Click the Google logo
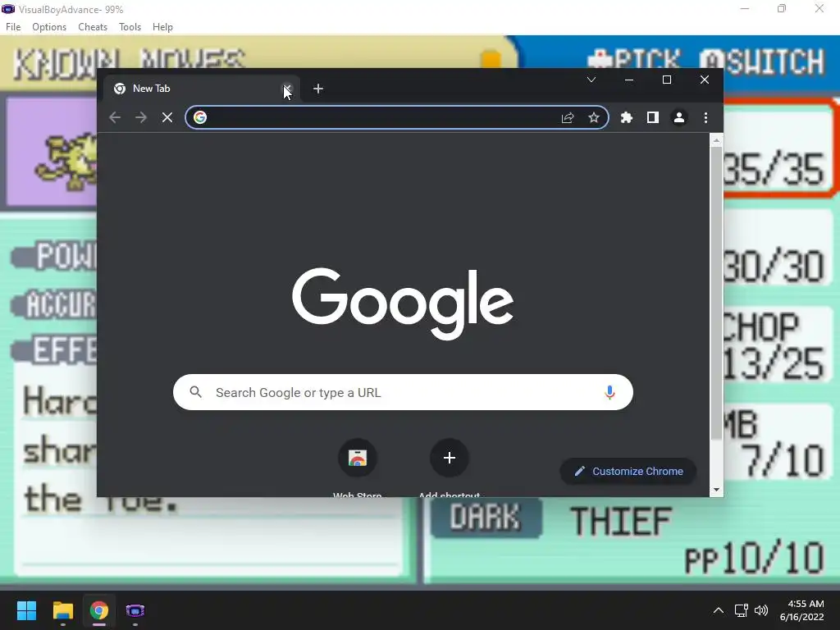840x630 pixels. point(403,304)
